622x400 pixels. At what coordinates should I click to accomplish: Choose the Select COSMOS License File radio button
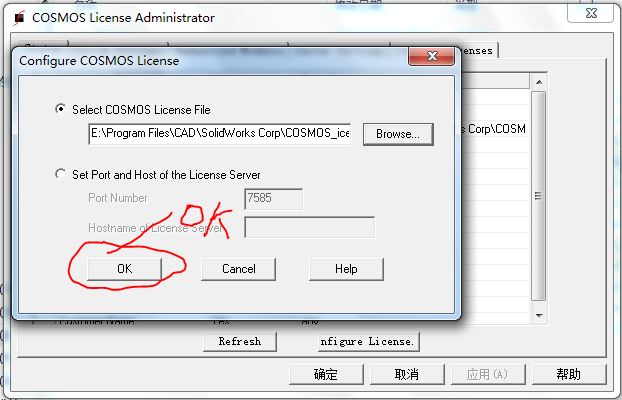(60, 109)
